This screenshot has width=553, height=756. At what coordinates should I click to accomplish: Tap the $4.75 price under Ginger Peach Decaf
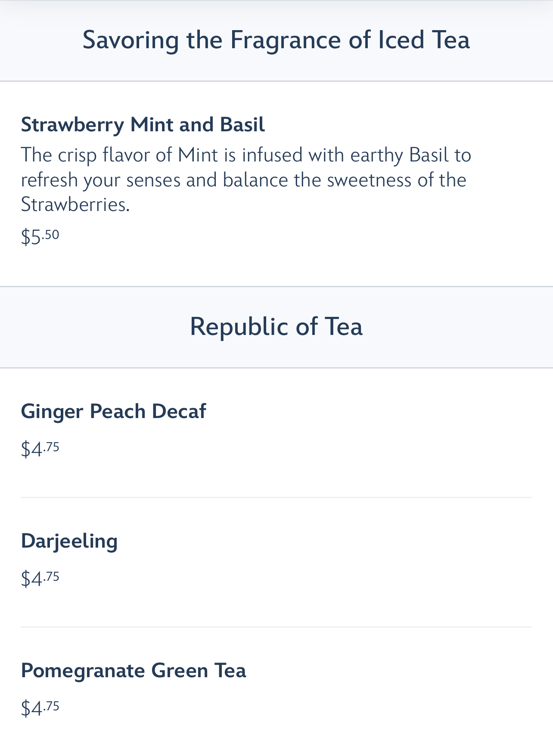(40, 449)
